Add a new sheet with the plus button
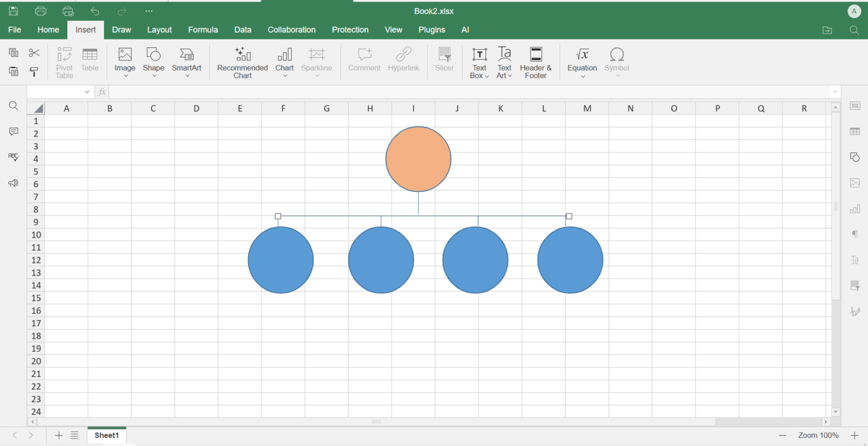 tap(59, 435)
